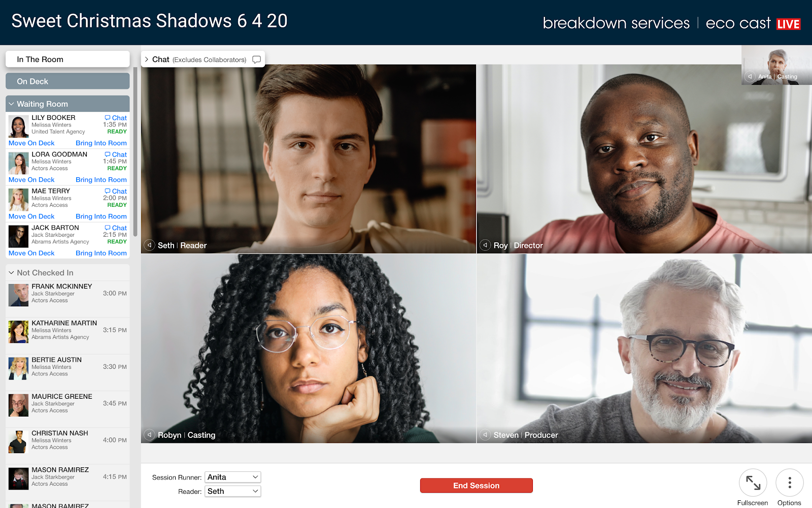Screen dimensions: 812x508
Task: Expand the Chat panel chevron
Action: (x=147, y=59)
